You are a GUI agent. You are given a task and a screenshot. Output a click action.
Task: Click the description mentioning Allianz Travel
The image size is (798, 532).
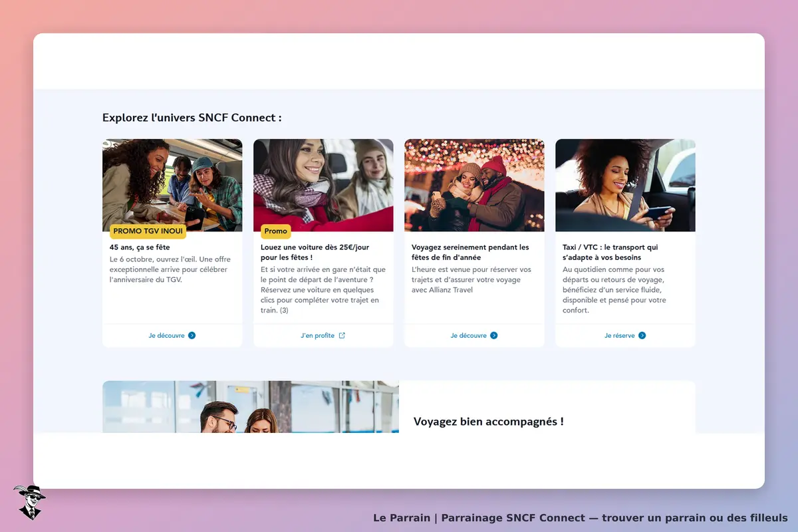pos(471,280)
